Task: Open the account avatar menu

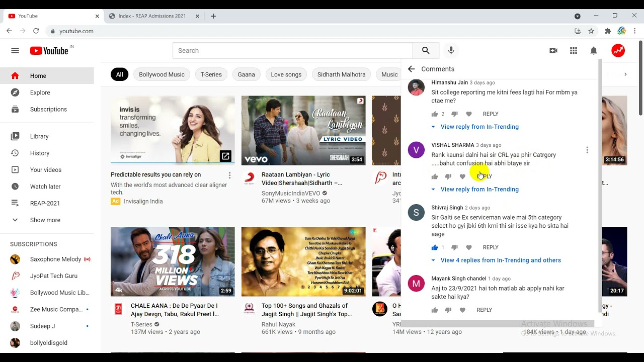Action: click(x=618, y=50)
